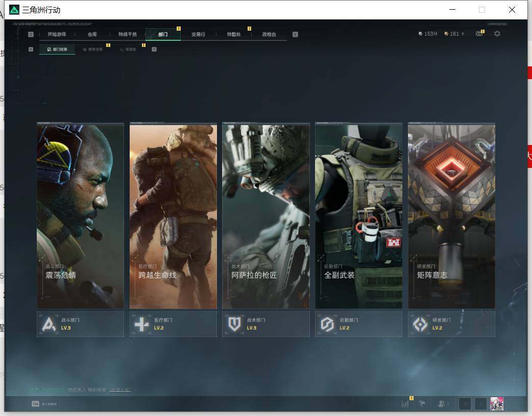This screenshot has width=532, height=416.
Task: Click the small marker icon above 跨越生命线
Action: 135,258
